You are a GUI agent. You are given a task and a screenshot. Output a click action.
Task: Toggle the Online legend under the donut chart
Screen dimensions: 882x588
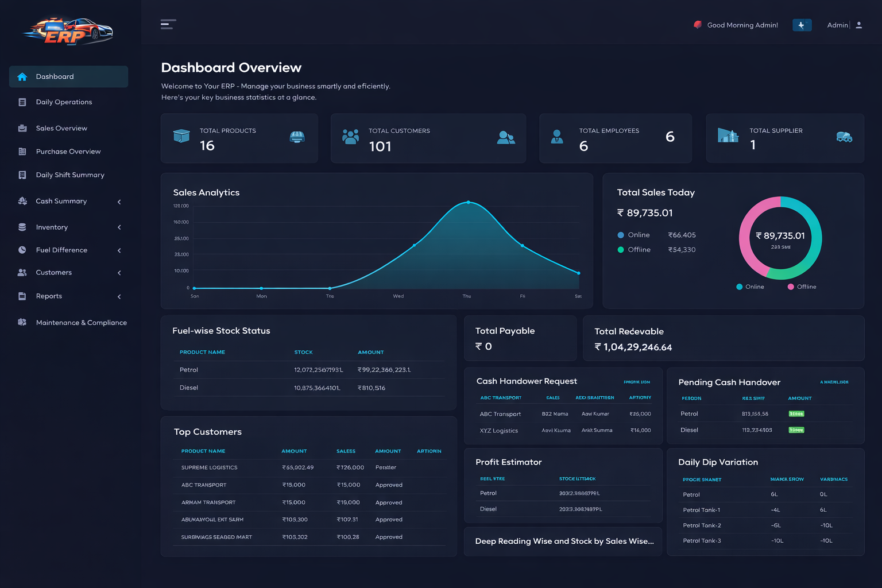(x=750, y=287)
